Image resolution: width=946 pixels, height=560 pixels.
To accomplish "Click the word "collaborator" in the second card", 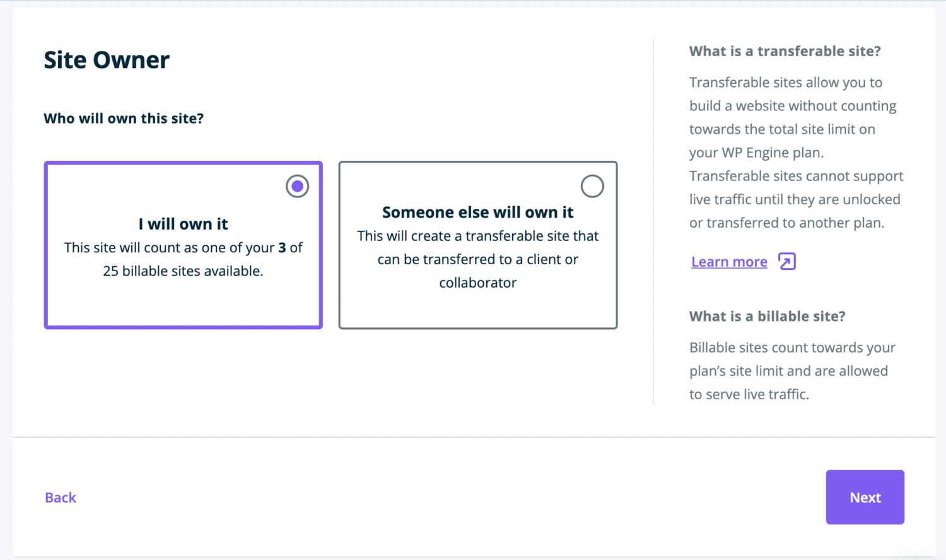I will click(x=477, y=283).
